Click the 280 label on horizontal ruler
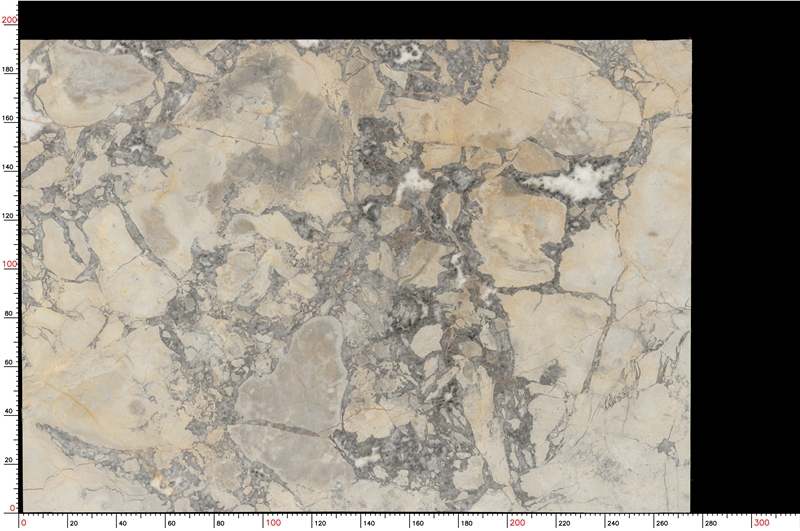 click(x=711, y=523)
